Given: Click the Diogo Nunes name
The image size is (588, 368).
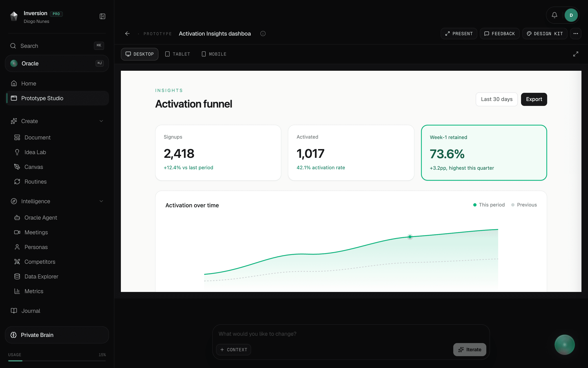Looking at the screenshot, I should point(37,21).
